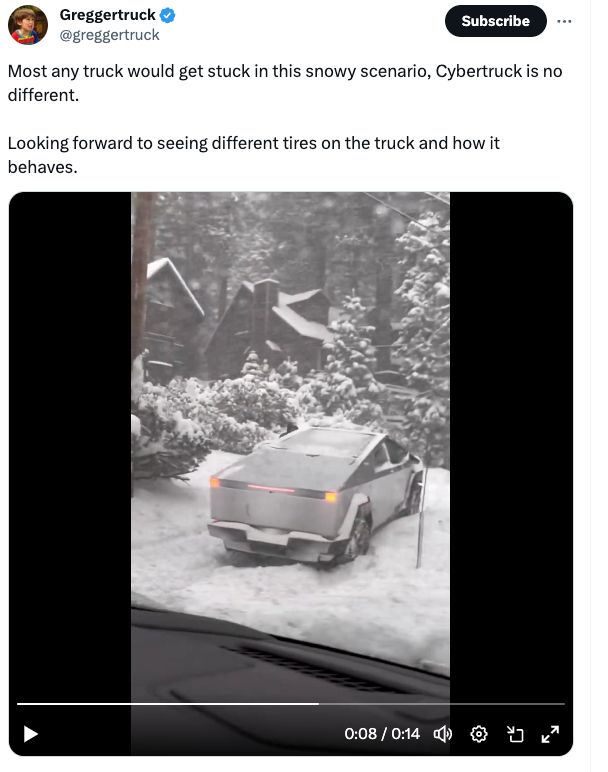Open Greggertruck's profile avatar
Image resolution: width=608 pixels, height=772 pixels.
tap(28, 25)
